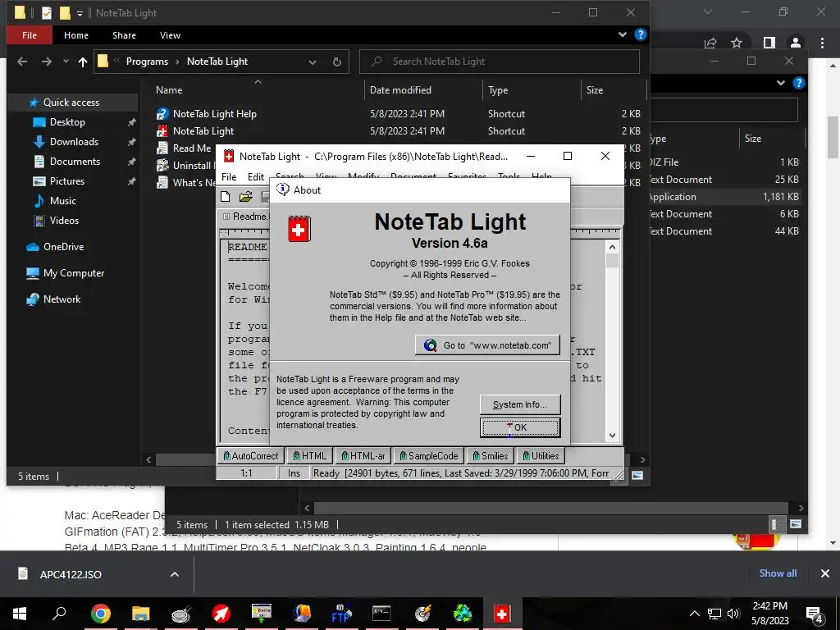
Task: Sort files by Type column header
Action: (498, 90)
